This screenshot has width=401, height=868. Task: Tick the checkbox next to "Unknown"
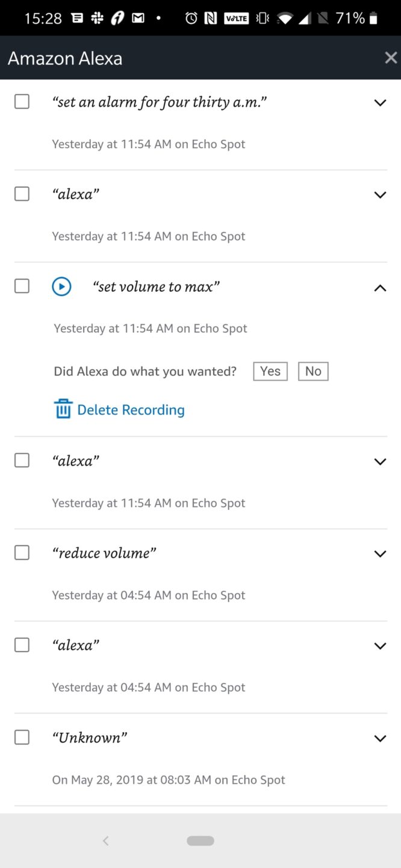point(21,737)
